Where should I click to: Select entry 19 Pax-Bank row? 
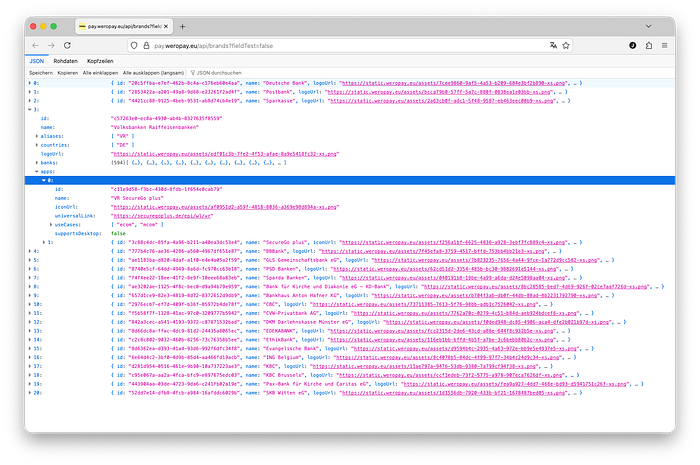(x=350, y=384)
